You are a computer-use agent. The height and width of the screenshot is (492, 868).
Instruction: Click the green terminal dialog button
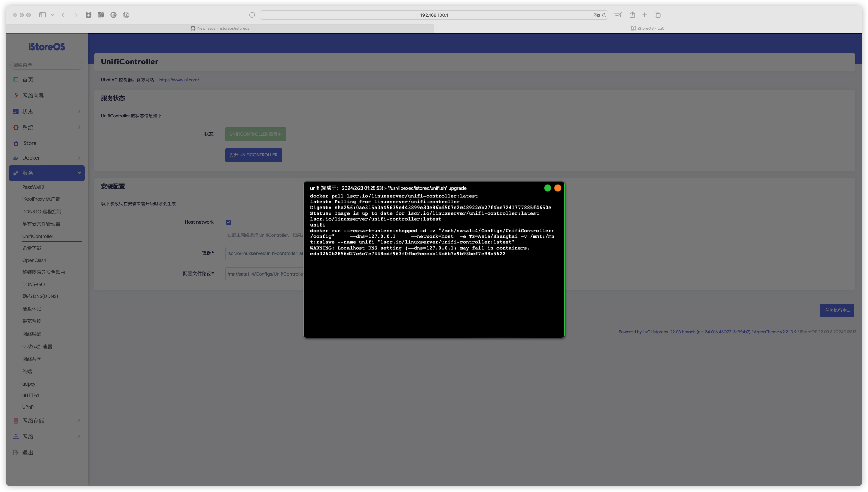[x=547, y=188]
